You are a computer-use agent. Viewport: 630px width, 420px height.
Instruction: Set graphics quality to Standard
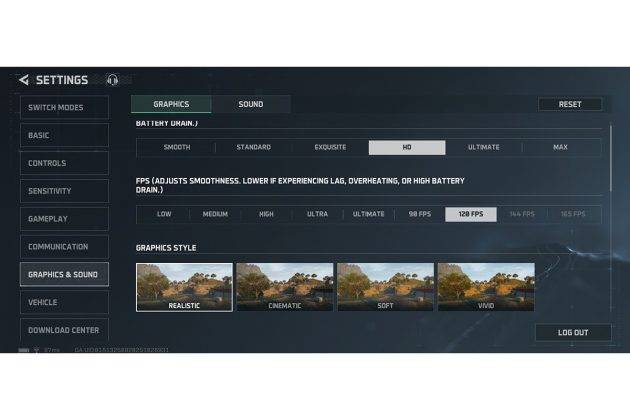[254, 147]
